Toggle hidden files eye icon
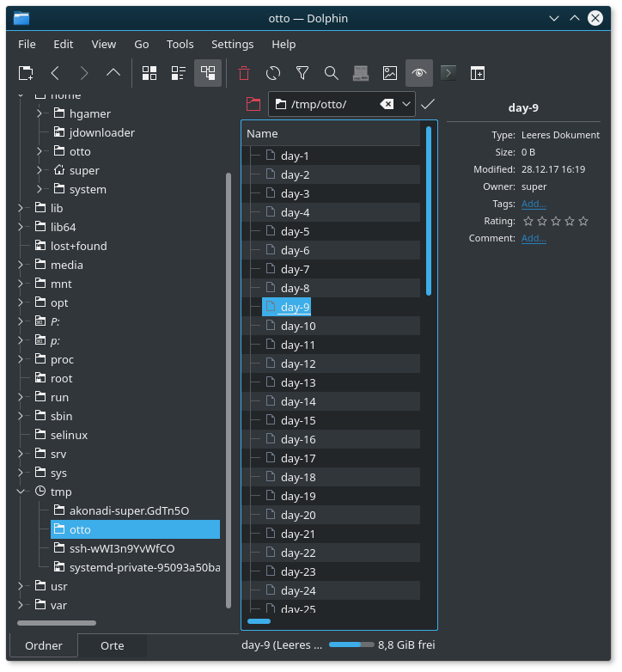The image size is (622, 672). pos(419,73)
